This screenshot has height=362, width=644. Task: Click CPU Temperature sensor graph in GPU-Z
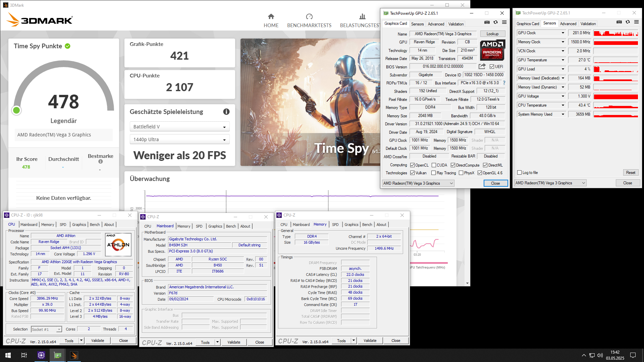coord(616,105)
